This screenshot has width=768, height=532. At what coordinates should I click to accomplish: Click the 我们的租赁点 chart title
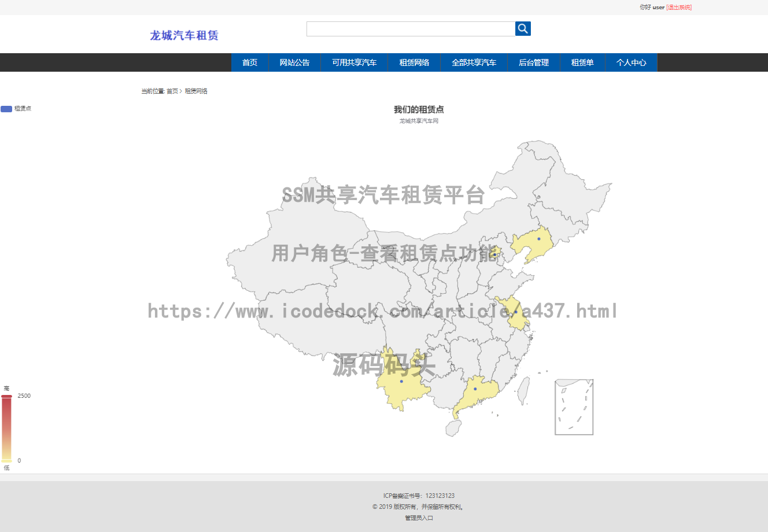(x=419, y=109)
